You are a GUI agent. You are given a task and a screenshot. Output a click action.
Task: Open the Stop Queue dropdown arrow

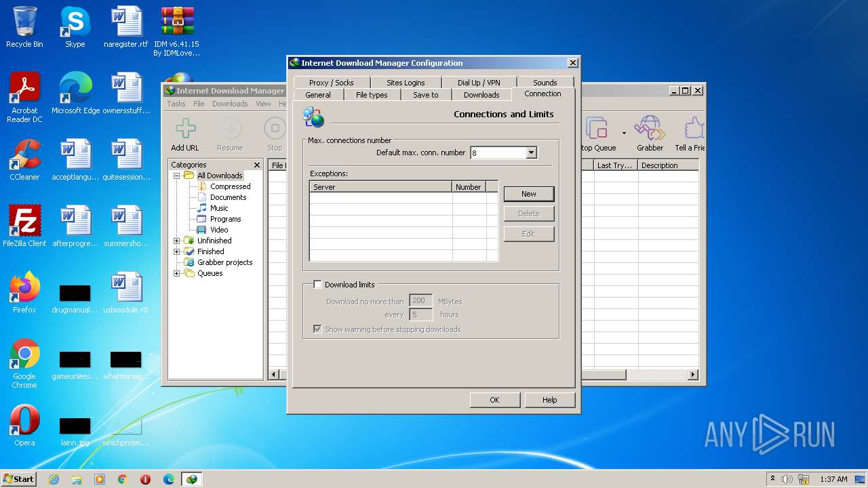tap(624, 133)
